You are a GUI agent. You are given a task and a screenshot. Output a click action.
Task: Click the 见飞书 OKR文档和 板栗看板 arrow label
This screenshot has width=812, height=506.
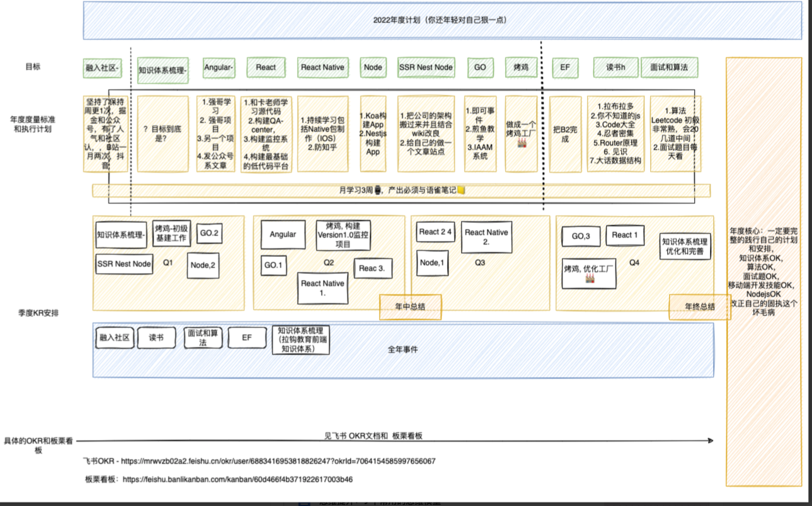[373, 436]
